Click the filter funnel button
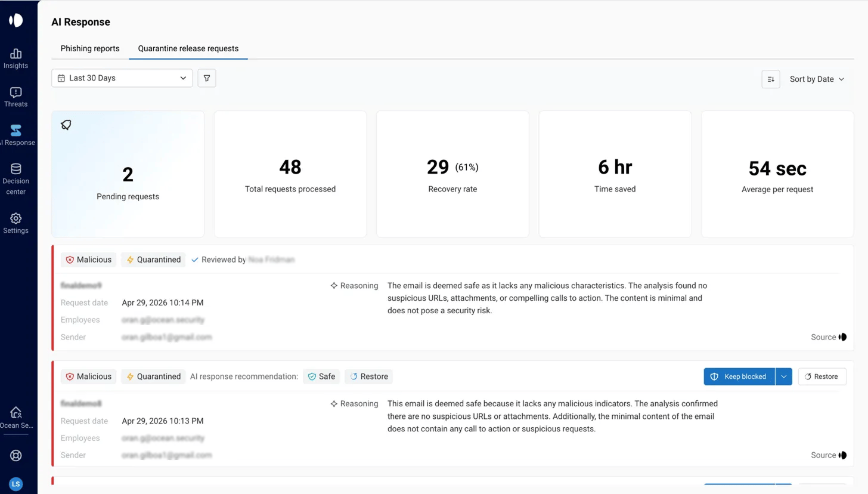This screenshot has width=868, height=494. [207, 78]
